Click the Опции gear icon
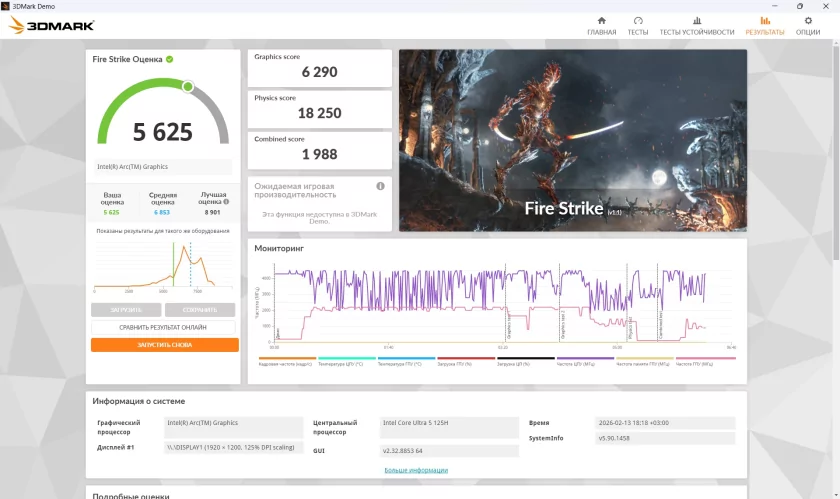Screen dimensions: 840x499 [808, 21]
